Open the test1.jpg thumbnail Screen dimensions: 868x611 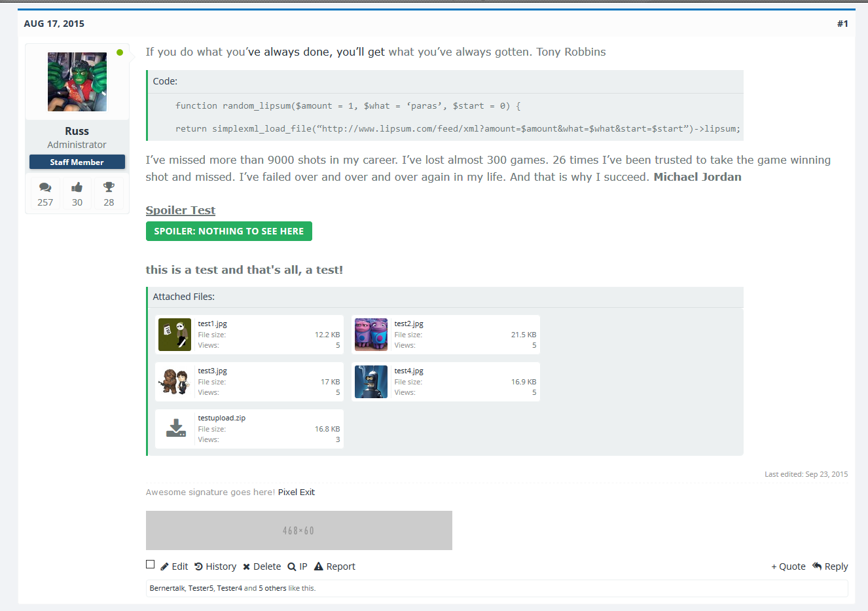point(175,335)
